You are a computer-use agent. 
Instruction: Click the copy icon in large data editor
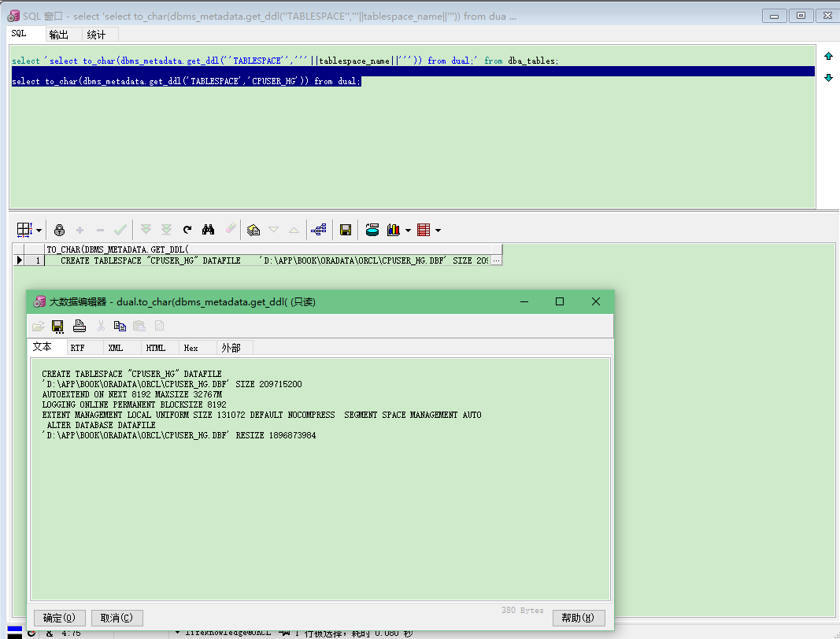click(x=120, y=326)
